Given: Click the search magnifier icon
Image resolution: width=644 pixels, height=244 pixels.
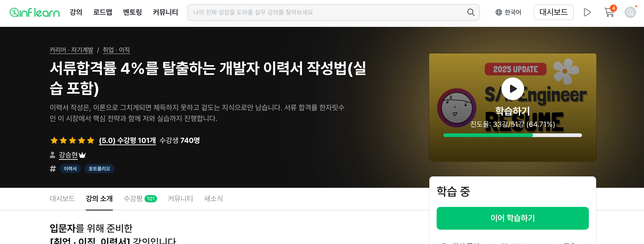Looking at the screenshot, I should coord(471,12).
